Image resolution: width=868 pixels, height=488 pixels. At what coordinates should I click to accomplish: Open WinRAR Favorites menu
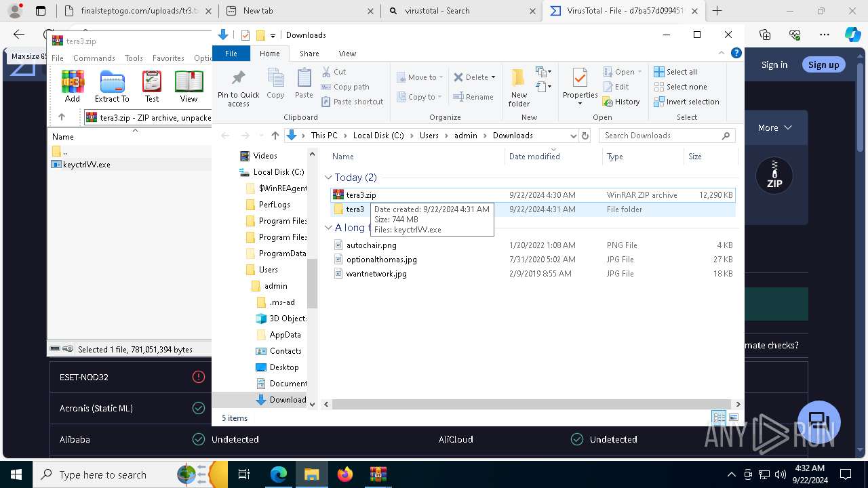(x=168, y=58)
